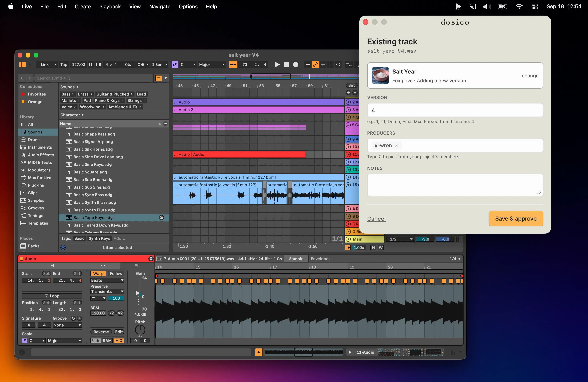Click the tempo field 127.00
This screenshot has width=588, height=382.
[78, 65]
